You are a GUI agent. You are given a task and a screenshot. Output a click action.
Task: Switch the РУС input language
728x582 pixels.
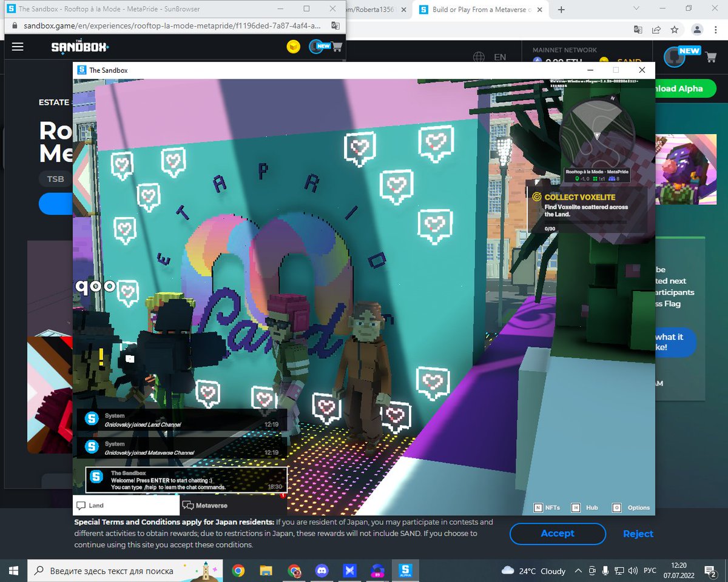click(650, 571)
